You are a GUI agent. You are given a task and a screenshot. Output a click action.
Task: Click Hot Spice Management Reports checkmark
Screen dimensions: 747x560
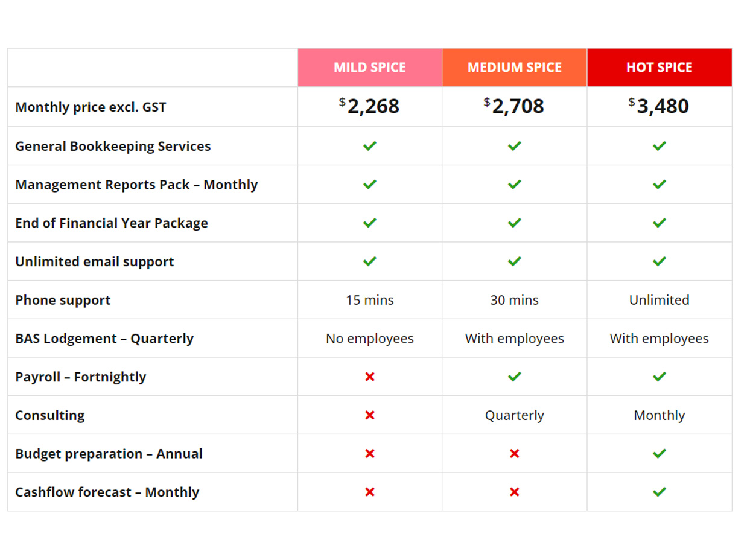[660, 185]
